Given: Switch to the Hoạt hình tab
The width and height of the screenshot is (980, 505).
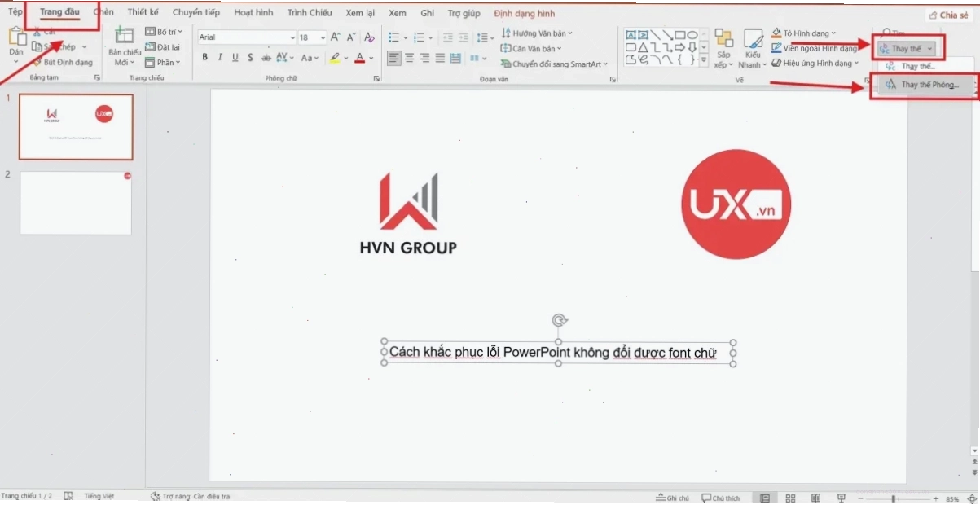Looking at the screenshot, I should click(x=253, y=13).
